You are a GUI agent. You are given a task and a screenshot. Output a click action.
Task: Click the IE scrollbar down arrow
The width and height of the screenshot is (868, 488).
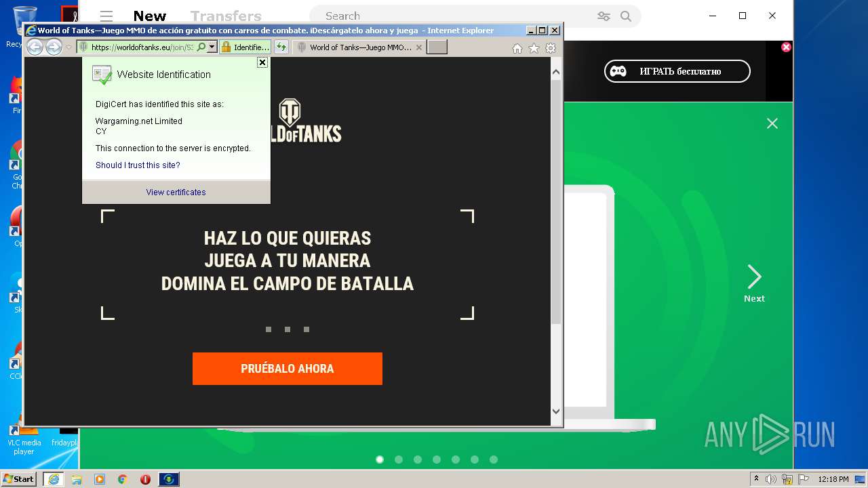(556, 411)
